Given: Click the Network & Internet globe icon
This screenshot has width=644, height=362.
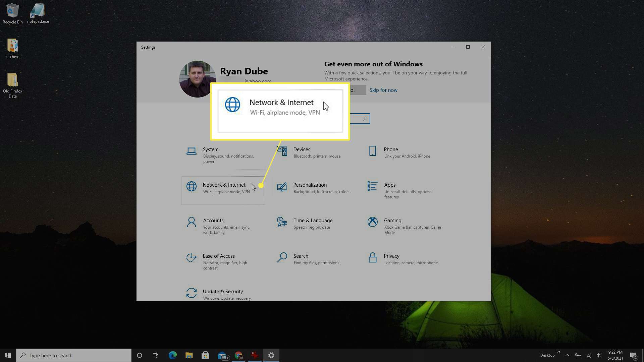Looking at the screenshot, I should pos(192,186).
